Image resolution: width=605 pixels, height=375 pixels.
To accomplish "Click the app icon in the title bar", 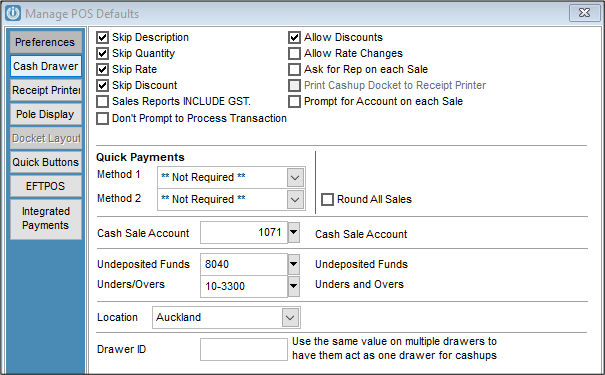I will point(13,13).
